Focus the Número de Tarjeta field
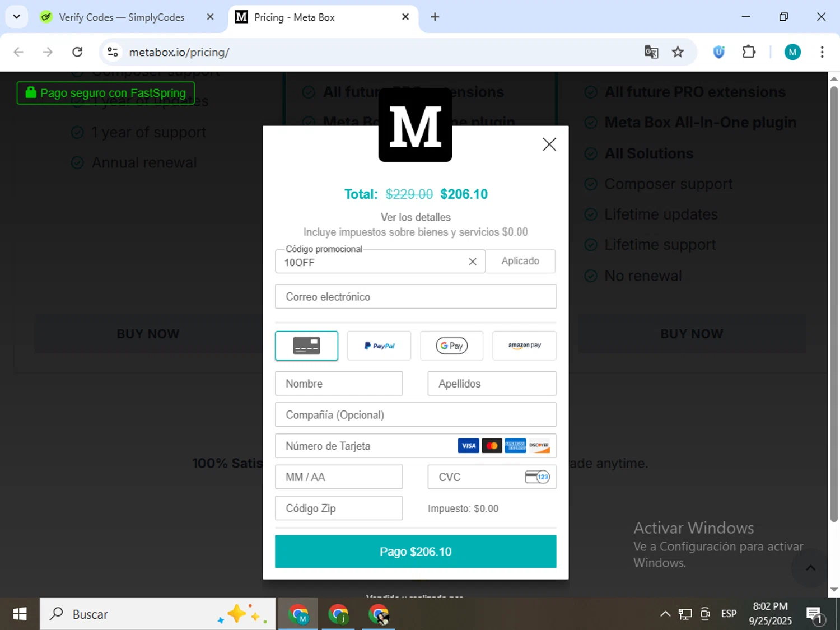The width and height of the screenshot is (840, 630). point(416,446)
